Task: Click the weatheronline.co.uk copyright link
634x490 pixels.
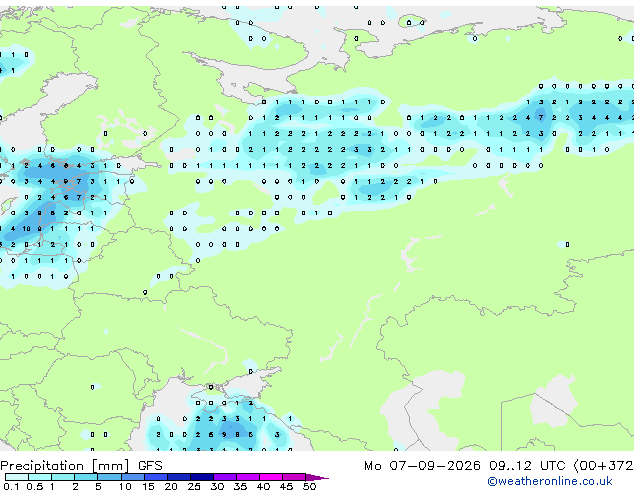Action: coord(550,481)
